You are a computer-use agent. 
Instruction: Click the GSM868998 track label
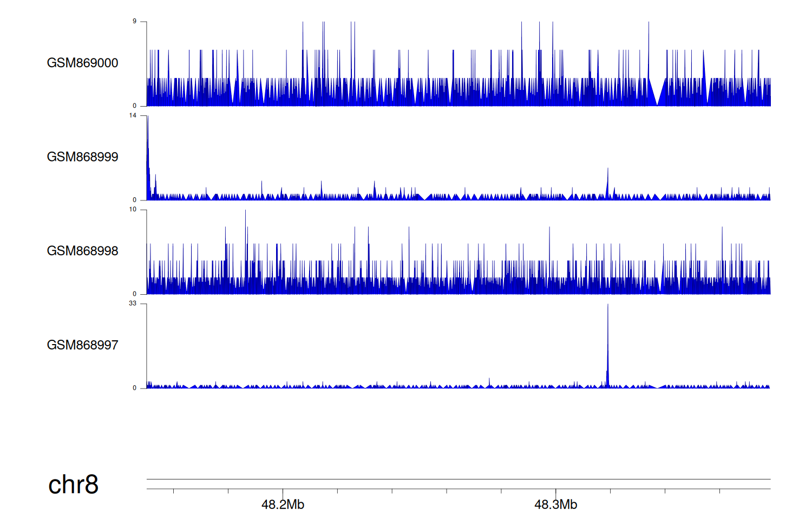click(x=82, y=251)
